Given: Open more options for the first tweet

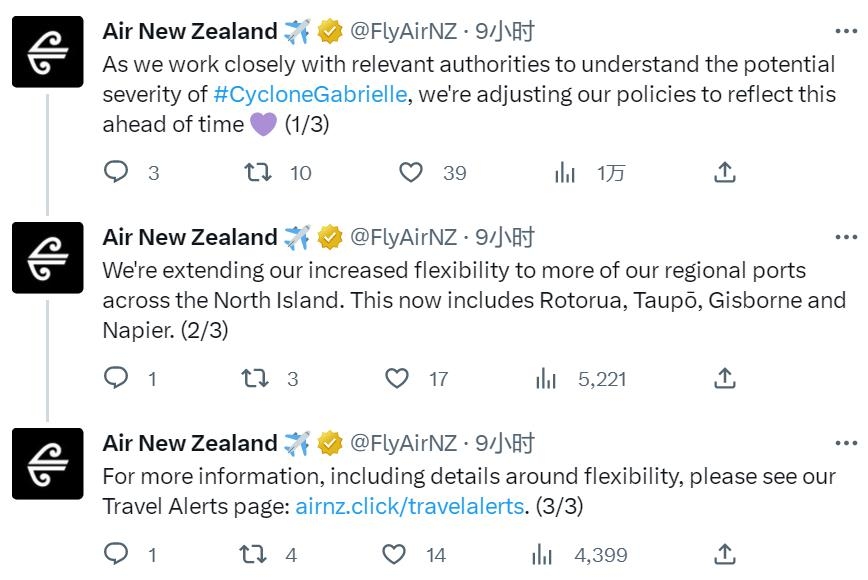Looking at the screenshot, I should tap(846, 32).
